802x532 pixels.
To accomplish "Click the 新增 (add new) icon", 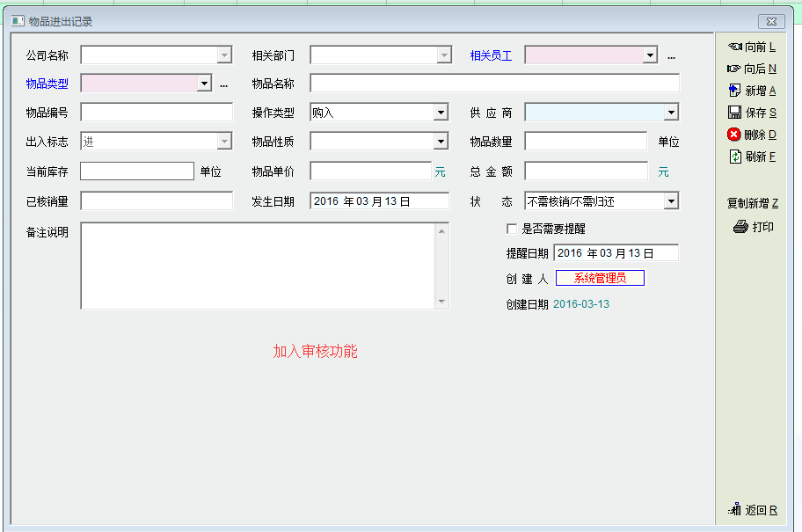I will point(735,91).
